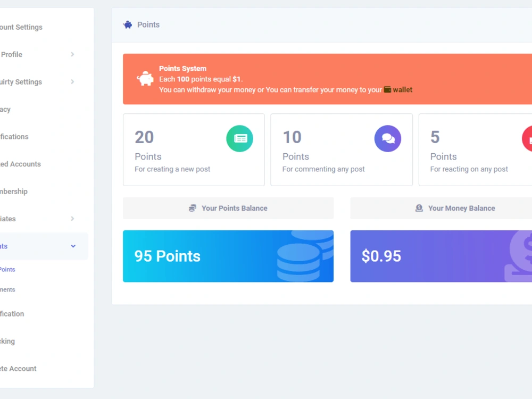Collapse the Points section chevron
Screen dimensions: 532x399
click(x=73, y=246)
